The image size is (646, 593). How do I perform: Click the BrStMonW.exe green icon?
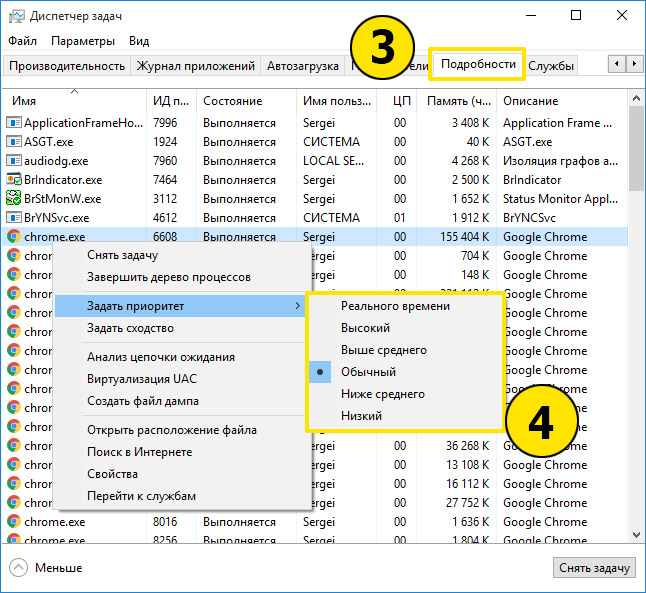(14, 199)
